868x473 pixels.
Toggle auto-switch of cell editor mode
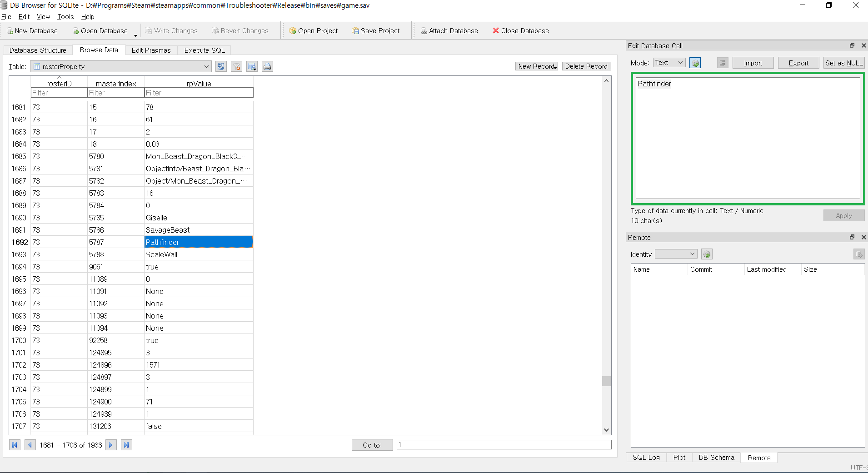pos(695,63)
